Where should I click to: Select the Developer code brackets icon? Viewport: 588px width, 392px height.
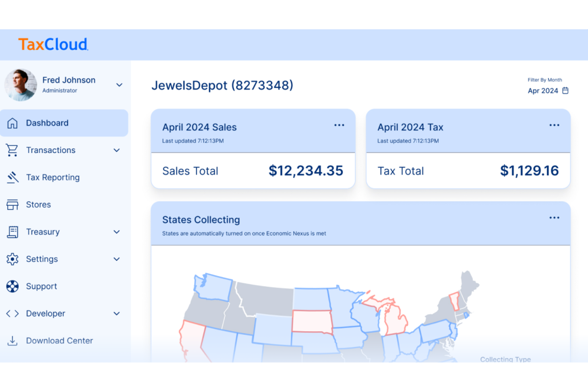(x=12, y=313)
